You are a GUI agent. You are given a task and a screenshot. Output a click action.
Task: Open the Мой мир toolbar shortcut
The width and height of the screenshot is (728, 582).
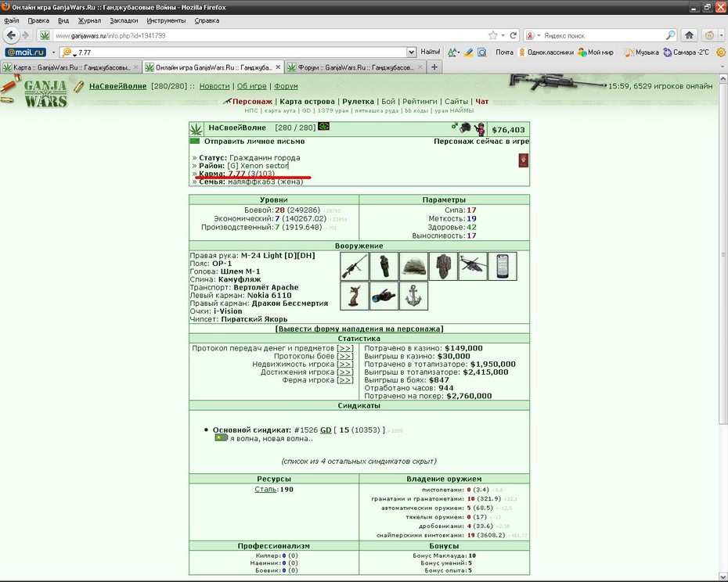click(x=596, y=52)
